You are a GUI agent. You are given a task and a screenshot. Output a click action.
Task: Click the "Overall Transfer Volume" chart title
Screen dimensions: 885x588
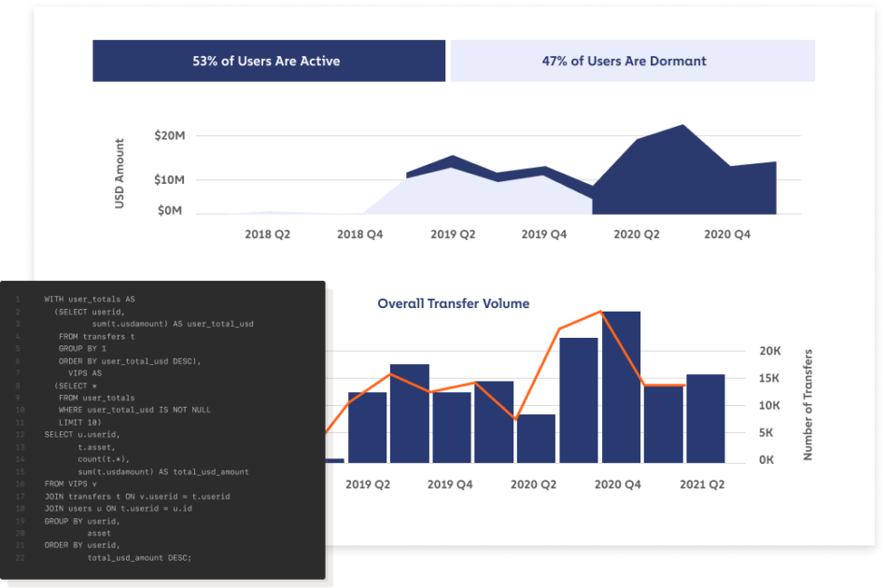(453, 303)
